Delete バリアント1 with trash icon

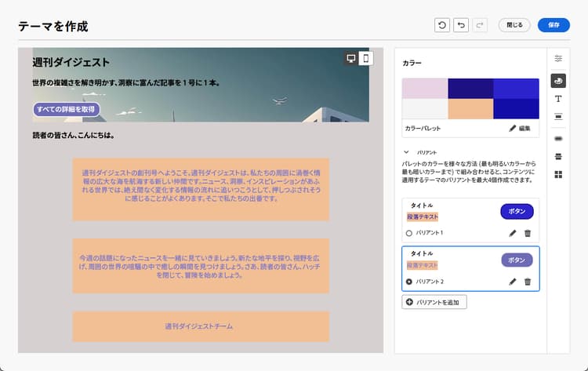(528, 233)
